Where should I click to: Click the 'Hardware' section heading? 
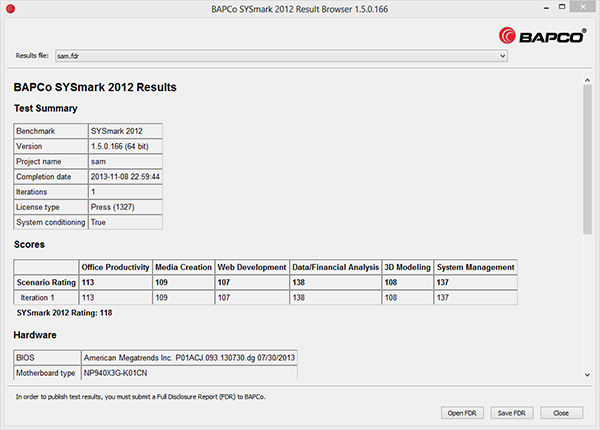pos(35,335)
